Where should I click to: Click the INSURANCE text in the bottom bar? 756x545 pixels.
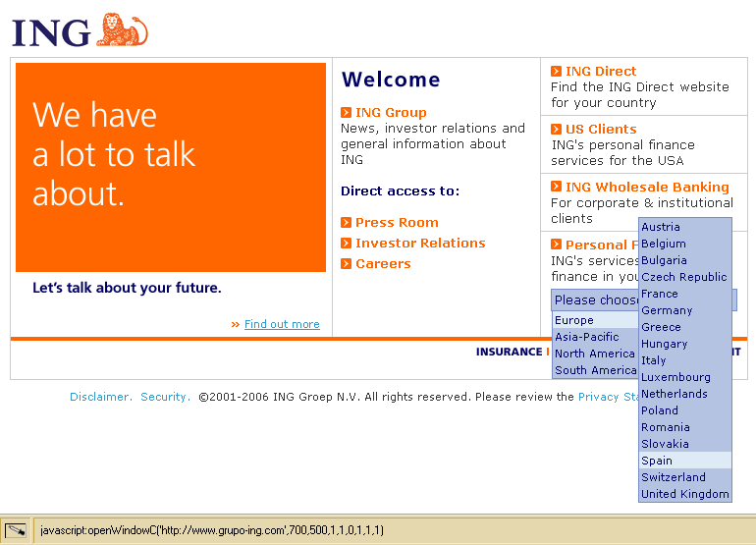point(510,352)
